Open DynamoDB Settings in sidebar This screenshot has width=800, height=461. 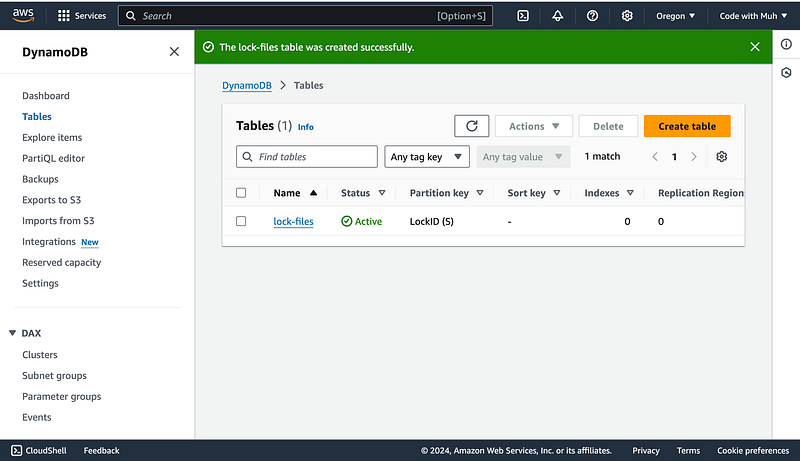tap(40, 284)
